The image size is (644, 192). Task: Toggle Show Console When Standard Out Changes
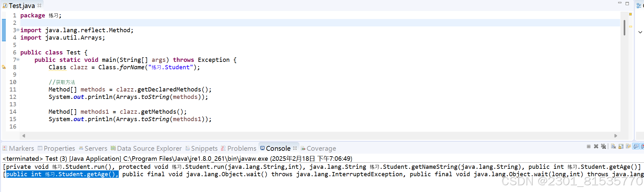[x=636, y=147]
